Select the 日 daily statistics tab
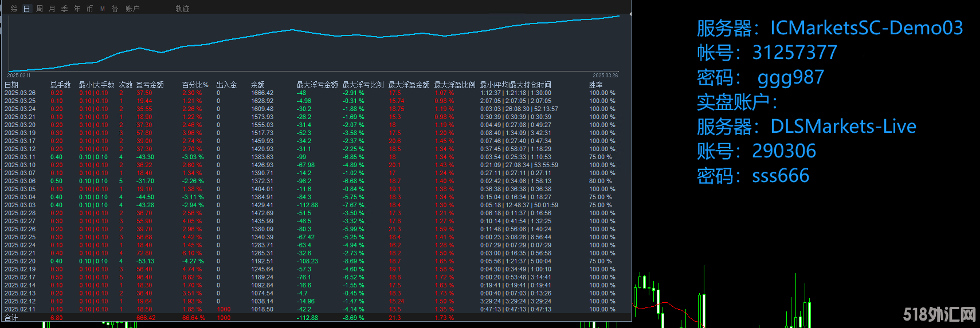The image size is (980, 328). [26, 9]
